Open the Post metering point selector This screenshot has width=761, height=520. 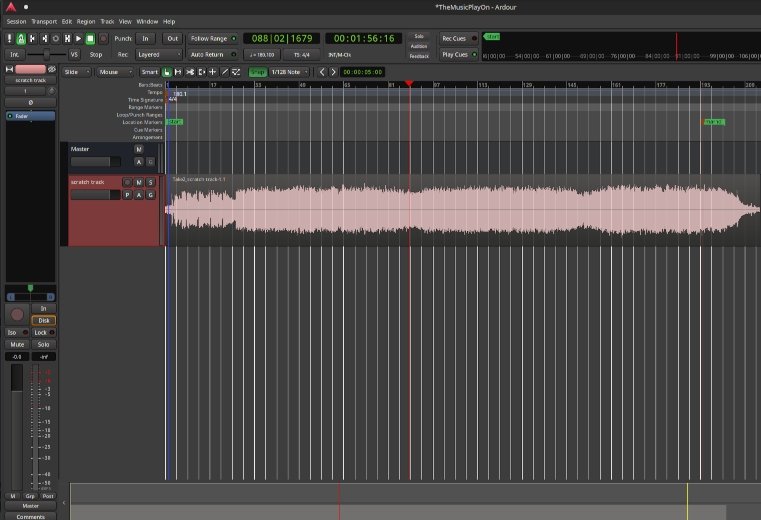pyautogui.click(x=48, y=496)
